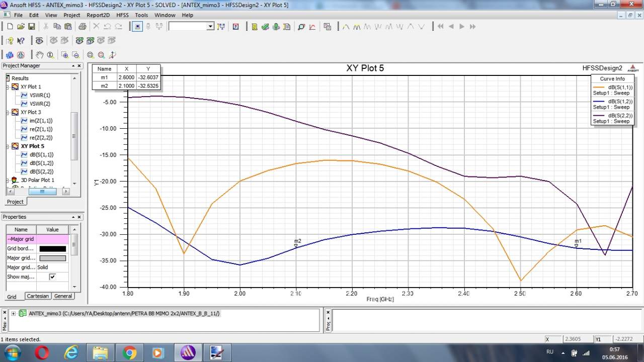
Task: Click the Validate green checkmark icon
Action: coord(265,27)
